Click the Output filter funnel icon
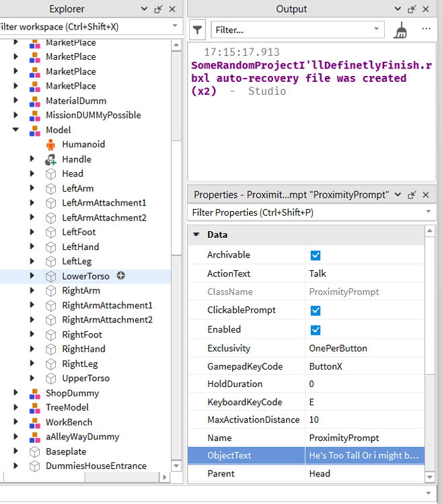442x504 pixels. pos(197,30)
